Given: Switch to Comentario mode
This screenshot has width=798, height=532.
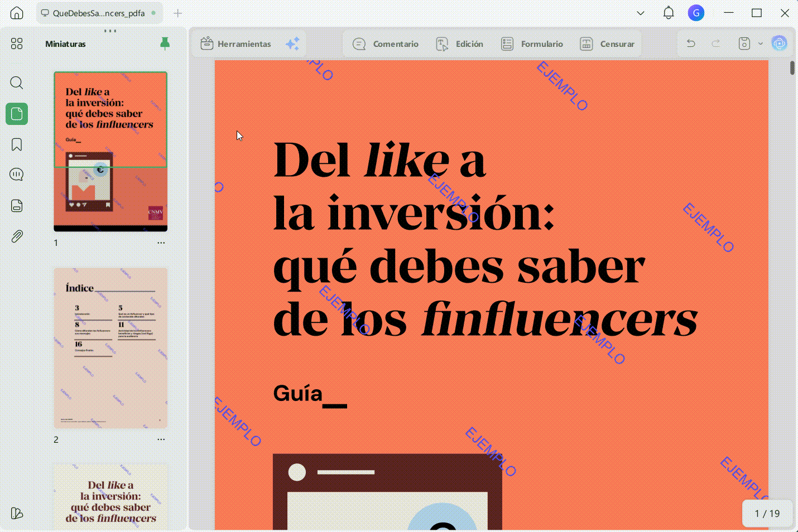Looking at the screenshot, I should point(386,43).
